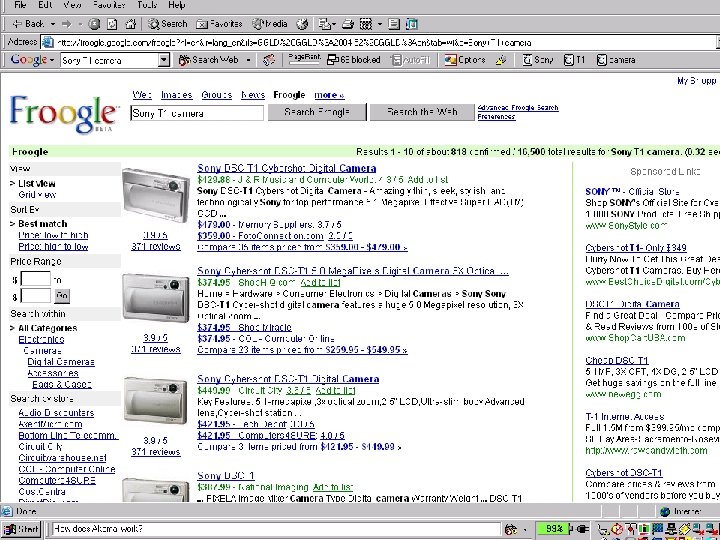Image resolution: width=720 pixels, height=540 pixels.
Task: Open the Edit button dropdown arrow
Action: tap(379, 23)
